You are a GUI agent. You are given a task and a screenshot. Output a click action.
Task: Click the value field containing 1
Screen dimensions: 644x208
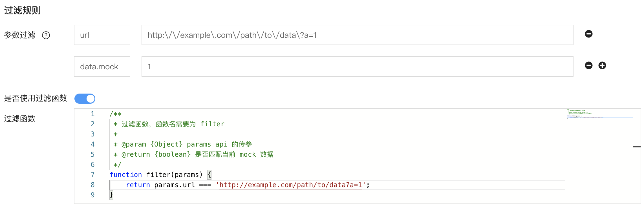point(357,67)
